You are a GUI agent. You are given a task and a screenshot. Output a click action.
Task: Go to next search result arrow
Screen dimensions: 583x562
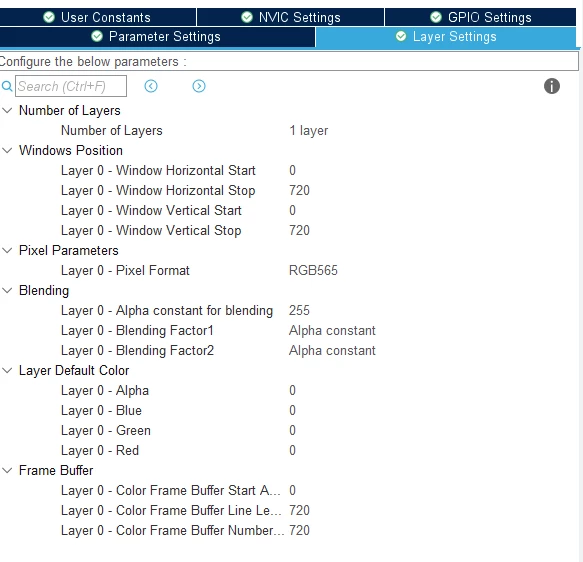[x=199, y=86]
